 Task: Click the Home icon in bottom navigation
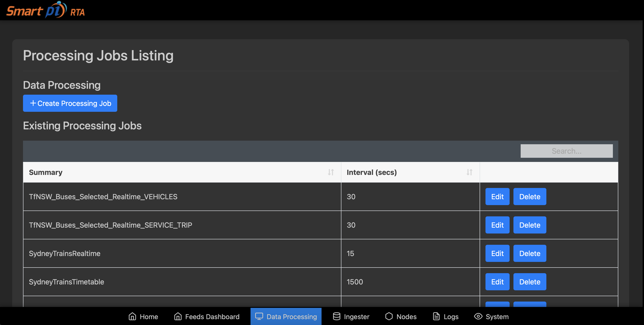tap(132, 316)
